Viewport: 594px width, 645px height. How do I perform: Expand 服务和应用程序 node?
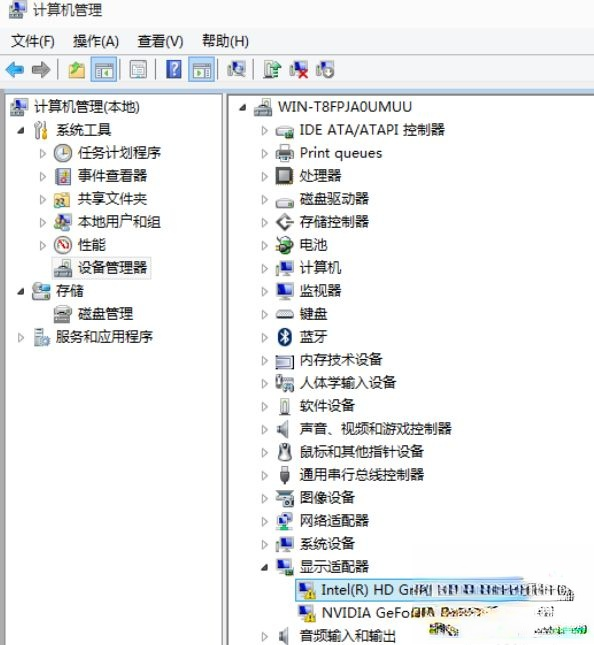click(21, 338)
